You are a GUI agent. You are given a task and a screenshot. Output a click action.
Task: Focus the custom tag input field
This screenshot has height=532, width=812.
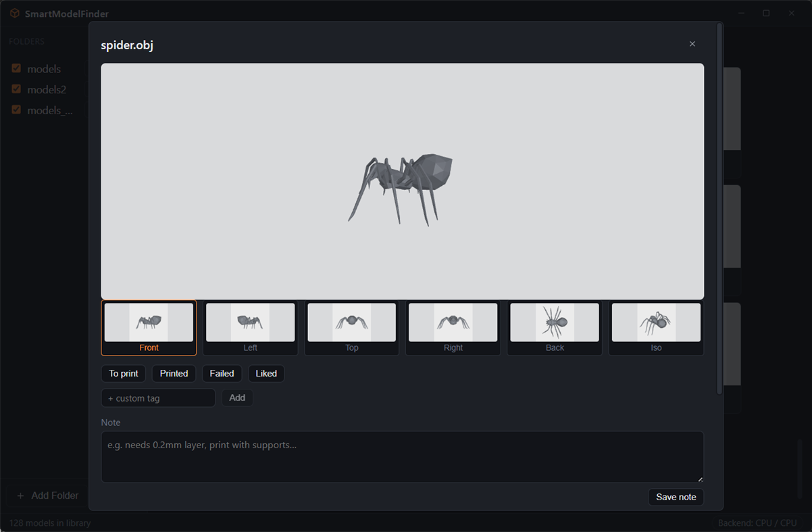click(158, 398)
